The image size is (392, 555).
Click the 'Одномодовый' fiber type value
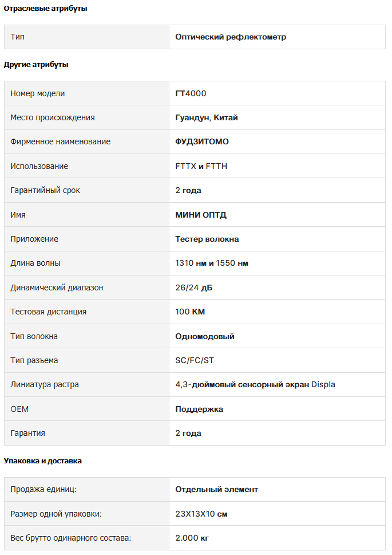(205, 336)
